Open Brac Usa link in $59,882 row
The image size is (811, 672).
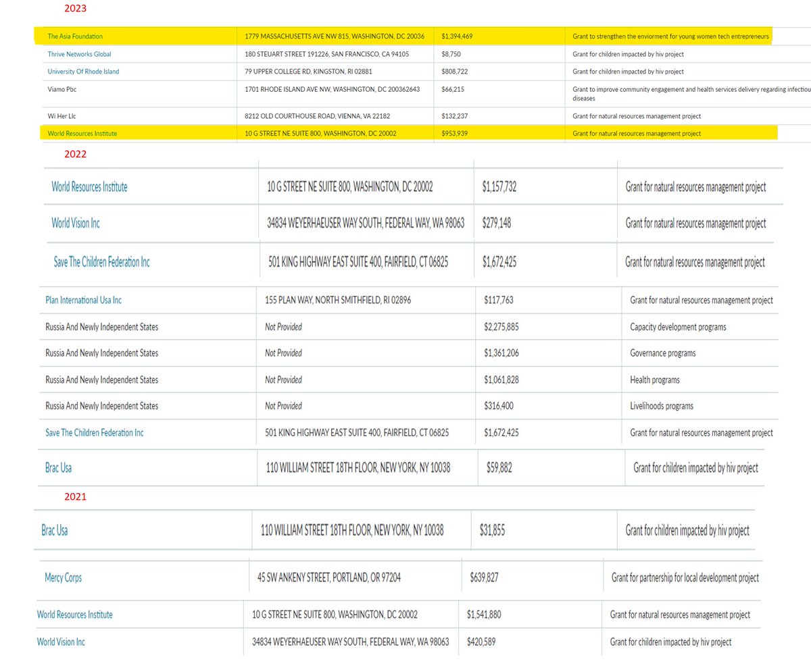coord(58,467)
